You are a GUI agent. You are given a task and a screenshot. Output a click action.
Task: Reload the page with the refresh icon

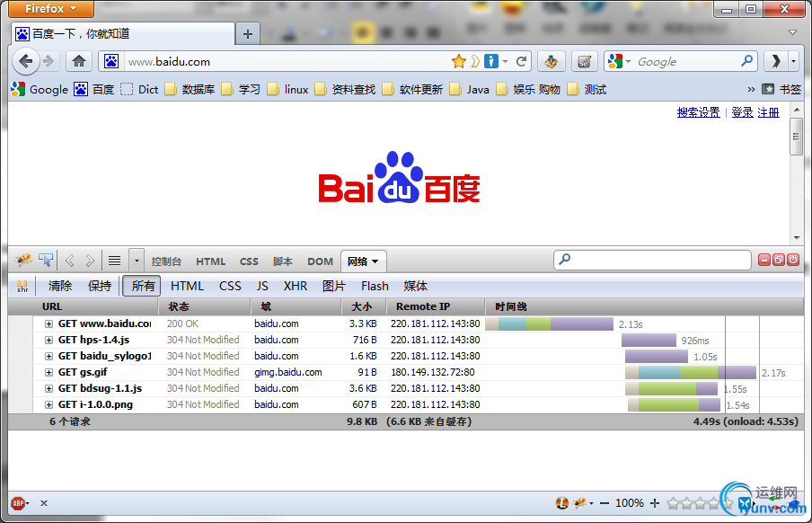pyautogui.click(x=522, y=62)
